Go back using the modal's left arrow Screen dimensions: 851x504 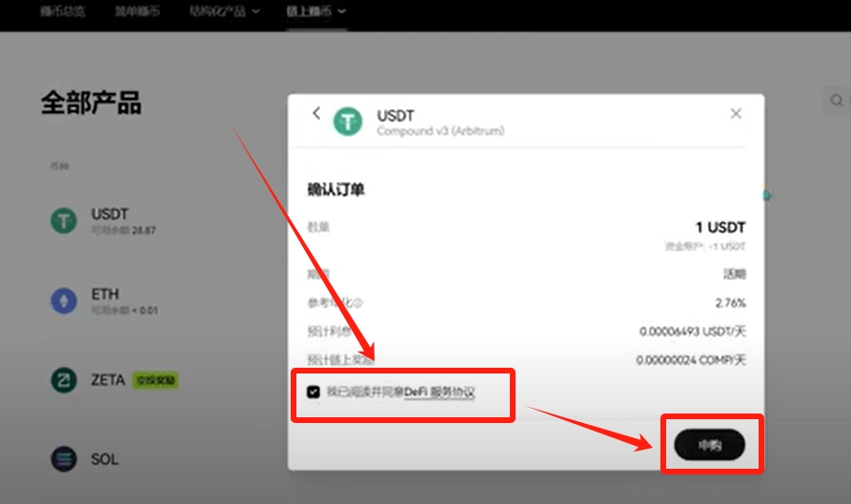(316, 112)
